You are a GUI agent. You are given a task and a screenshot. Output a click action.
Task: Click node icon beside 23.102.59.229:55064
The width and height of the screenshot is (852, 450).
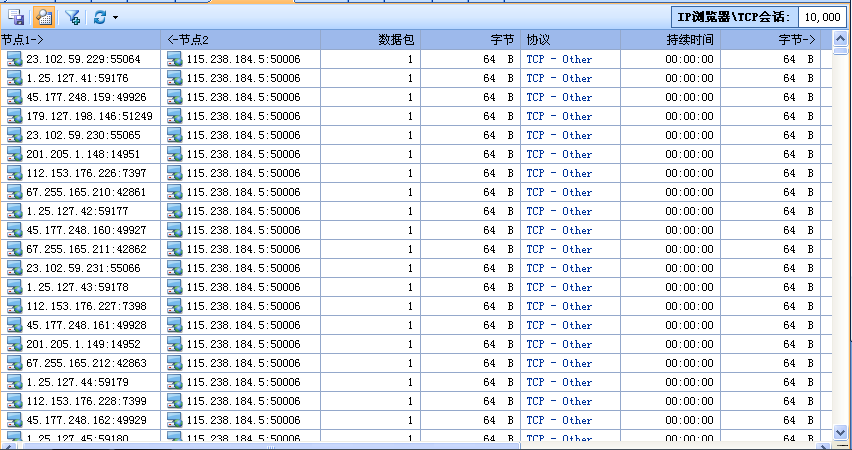(15, 59)
